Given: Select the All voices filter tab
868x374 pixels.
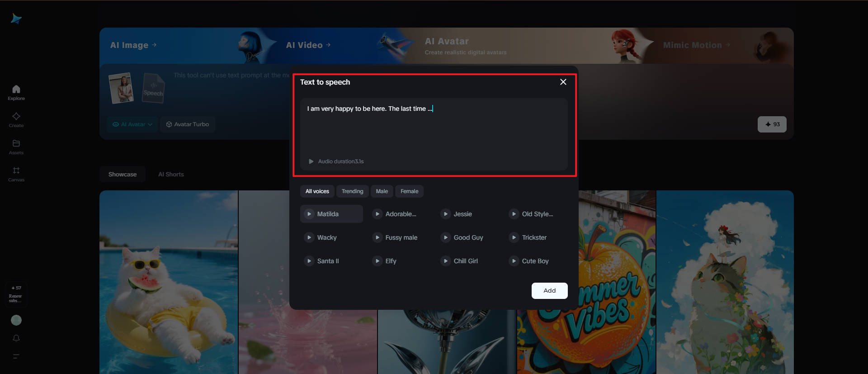Looking at the screenshot, I should (x=317, y=191).
